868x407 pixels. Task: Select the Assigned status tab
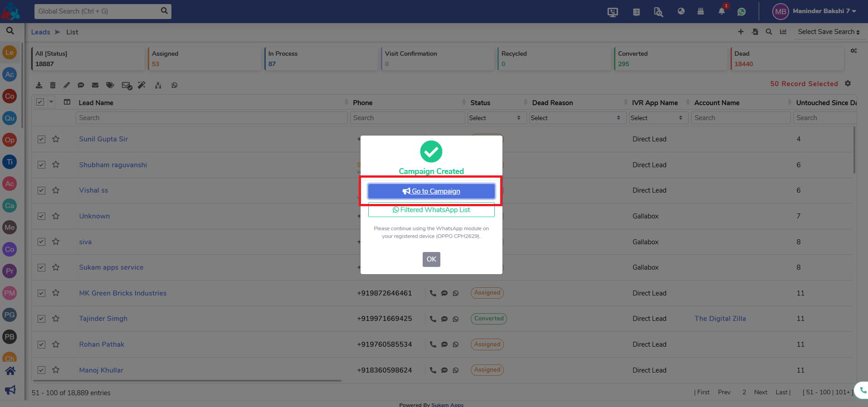click(204, 58)
